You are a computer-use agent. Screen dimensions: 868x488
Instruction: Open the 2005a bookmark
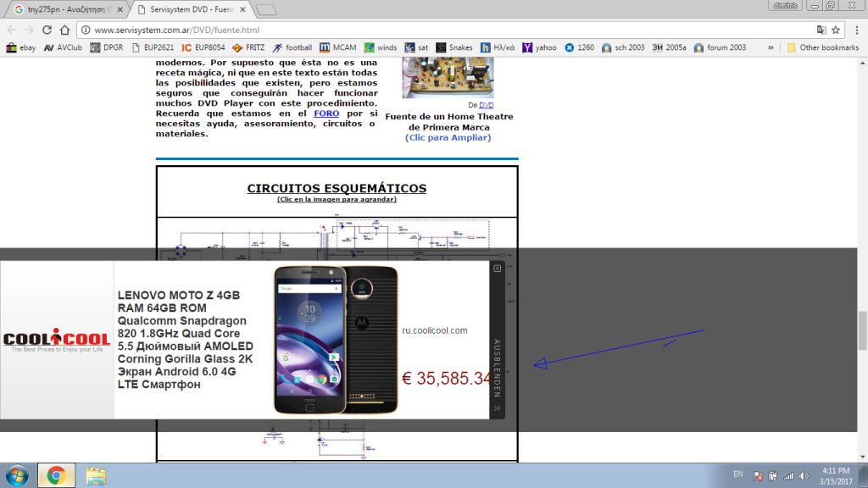[x=670, y=47]
